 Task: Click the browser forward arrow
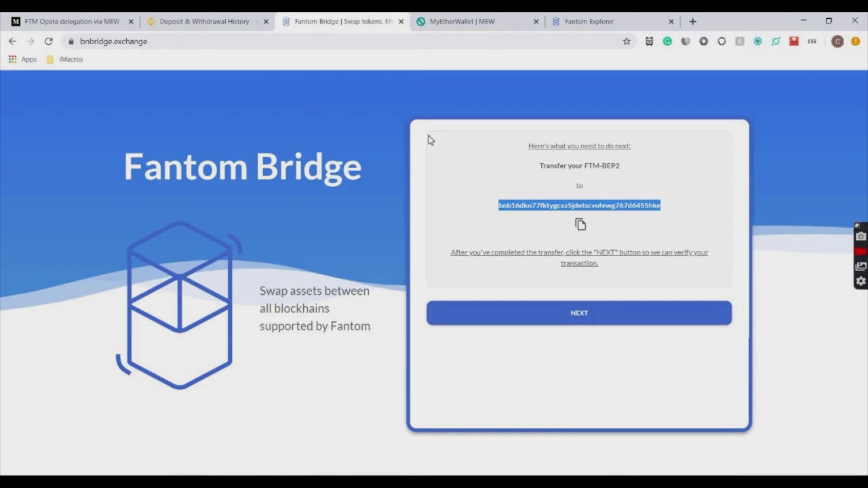[31, 41]
